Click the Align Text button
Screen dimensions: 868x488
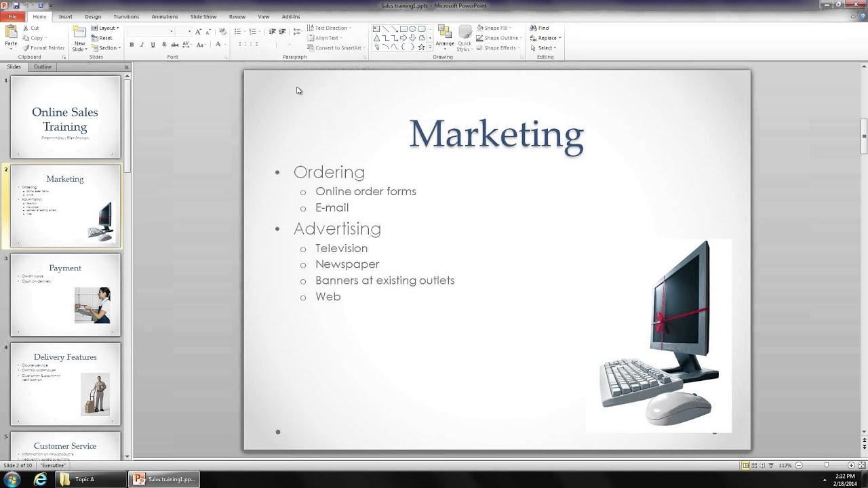325,38
